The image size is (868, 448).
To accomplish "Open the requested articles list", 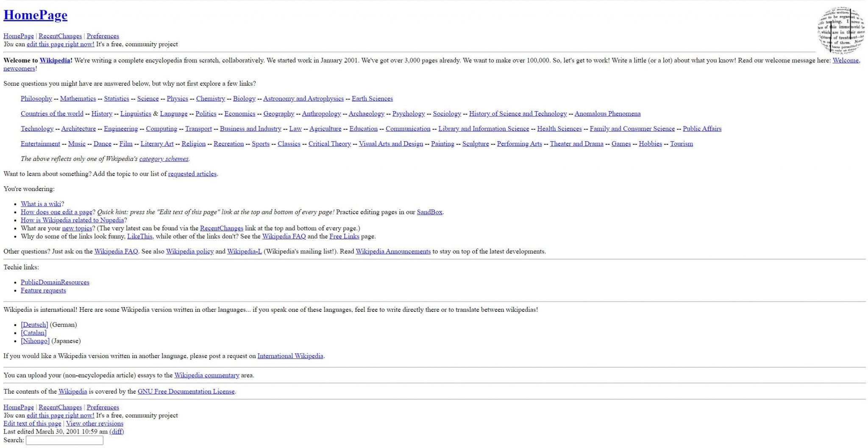I will [192, 174].
